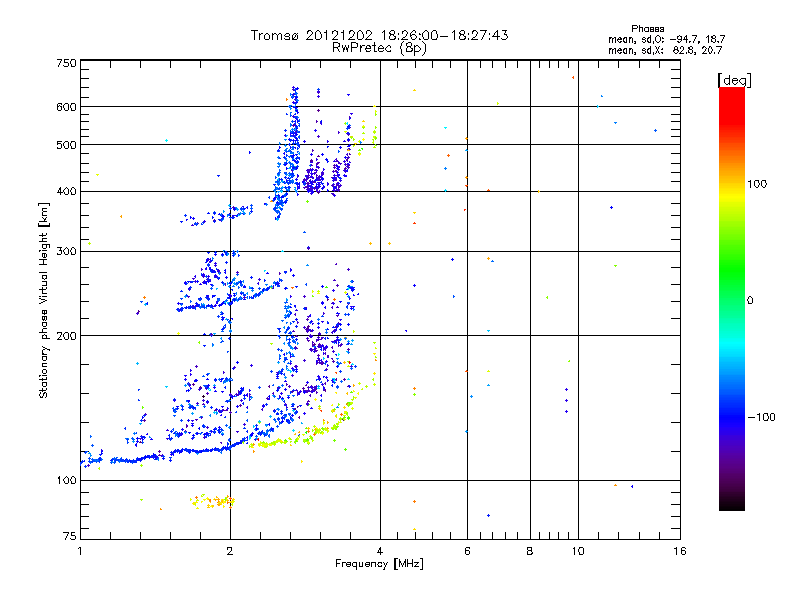Image resolution: width=800 pixels, height=600 pixels.
Task: Click the '[deg]' colorbar unit label
Action: (x=735, y=81)
